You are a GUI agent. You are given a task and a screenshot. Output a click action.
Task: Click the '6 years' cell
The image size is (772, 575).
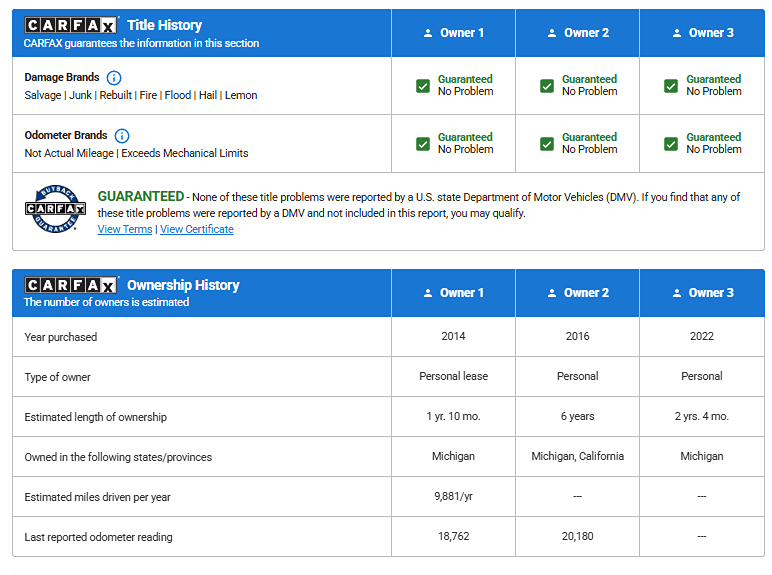pos(578,416)
